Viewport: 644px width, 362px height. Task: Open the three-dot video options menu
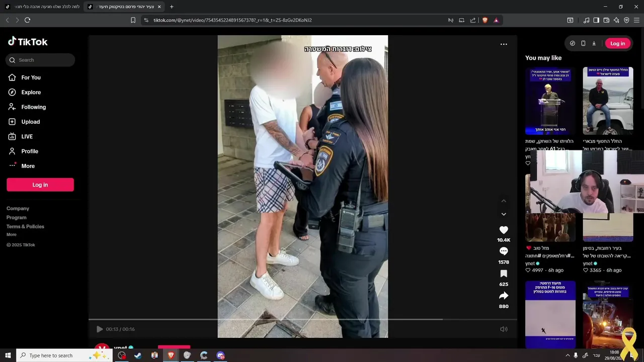pyautogui.click(x=504, y=44)
